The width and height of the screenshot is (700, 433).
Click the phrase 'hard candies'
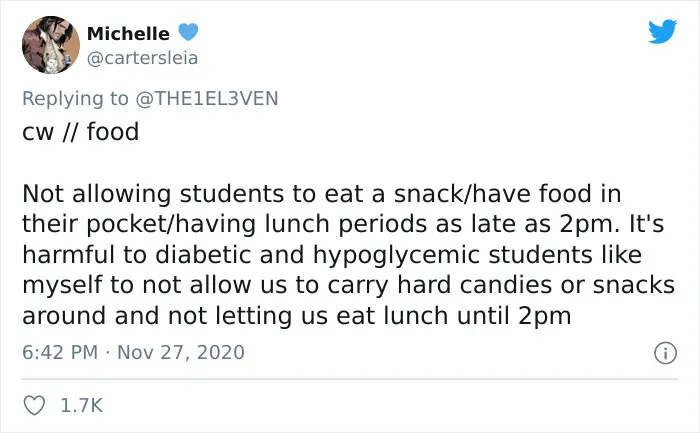pyautogui.click(x=475, y=285)
